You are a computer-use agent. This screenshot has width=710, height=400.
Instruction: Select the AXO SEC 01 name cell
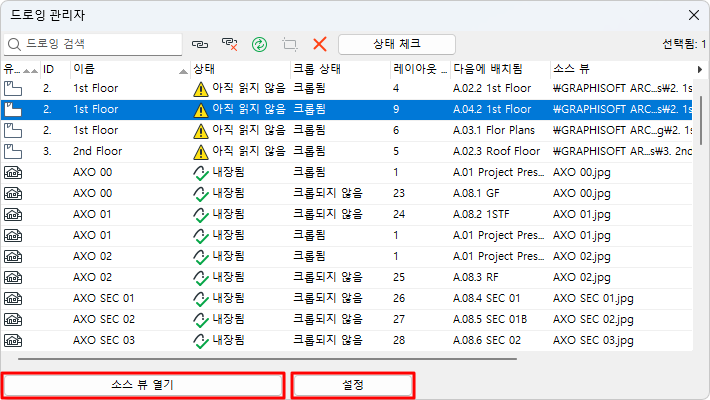point(104,299)
